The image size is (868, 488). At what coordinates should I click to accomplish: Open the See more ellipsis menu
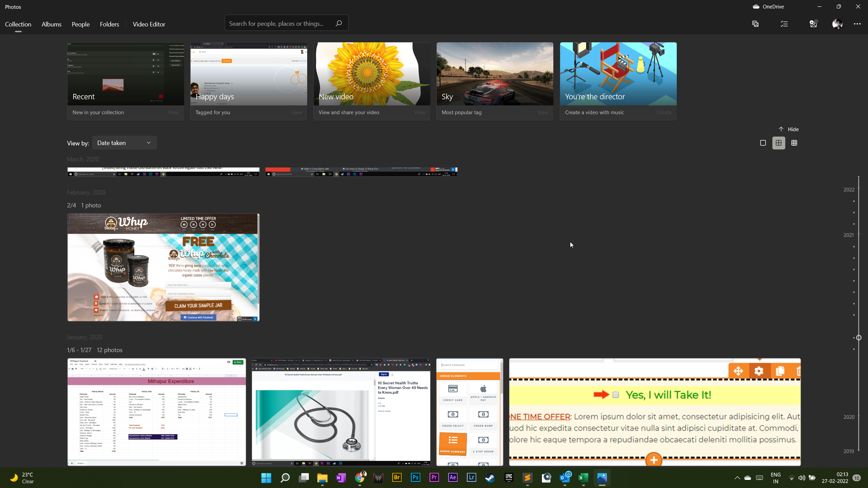click(857, 24)
